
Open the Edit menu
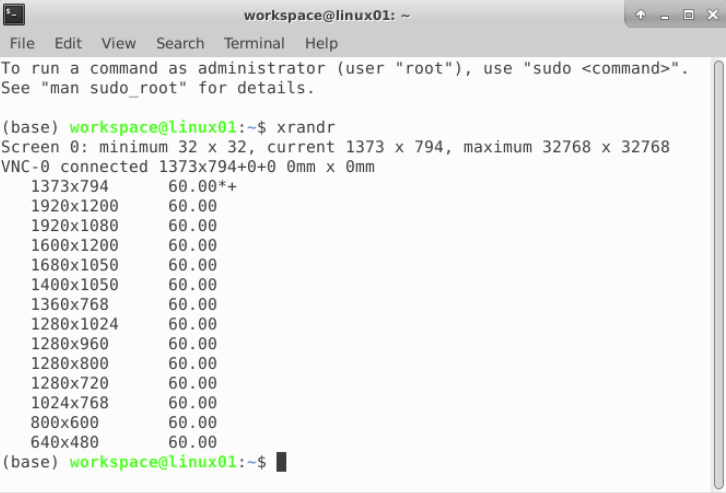pyautogui.click(x=68, y=44)
